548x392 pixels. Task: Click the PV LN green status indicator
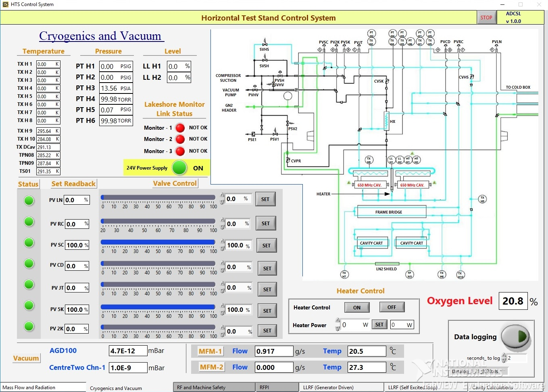click(x=29, y=200)
